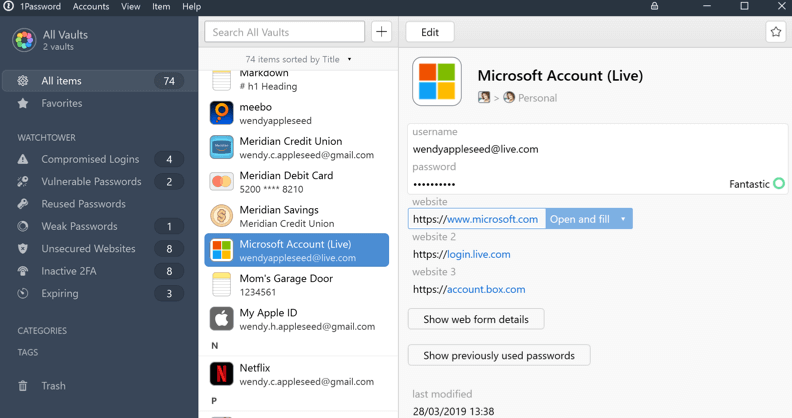This screenshot has width=792, height=418.
Task: Click the Netflix N icon
Action: [x=222, y=374]
